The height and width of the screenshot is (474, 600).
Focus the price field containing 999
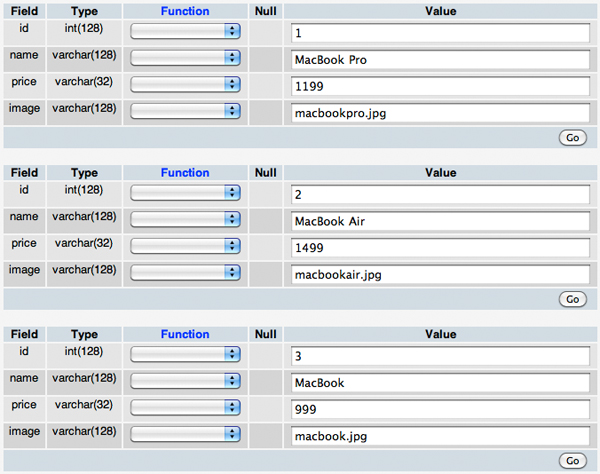tap(440, 409)
